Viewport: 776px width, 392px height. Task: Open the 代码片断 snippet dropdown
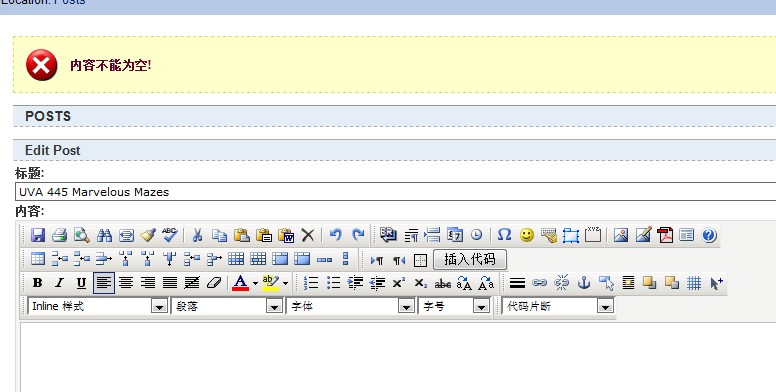(558, 306)
